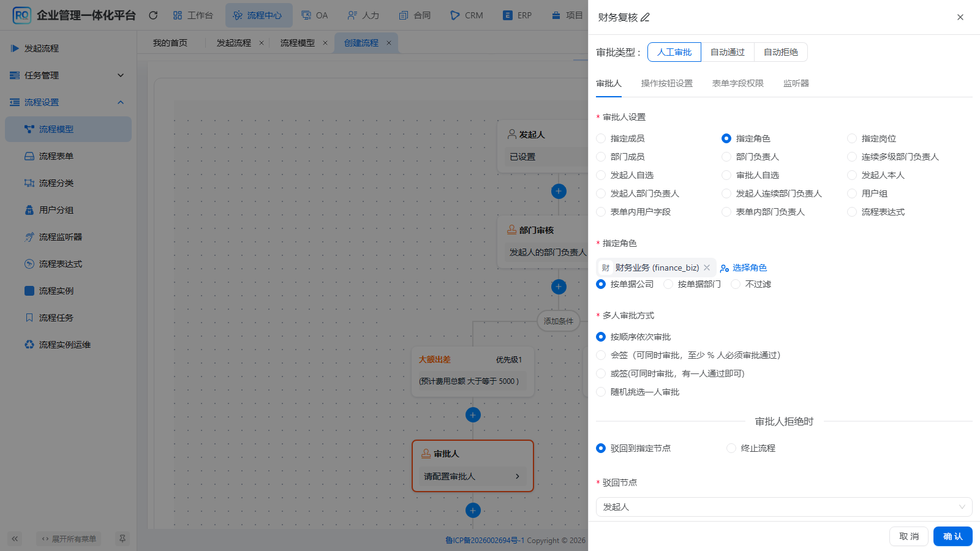Select 用户组 radio option
The image size is (980, 551).
tap(852, 193)
